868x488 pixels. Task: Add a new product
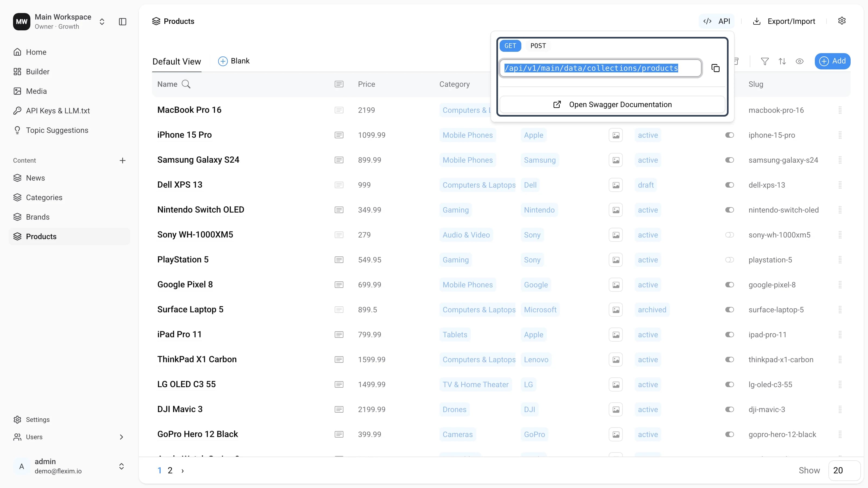832,61
